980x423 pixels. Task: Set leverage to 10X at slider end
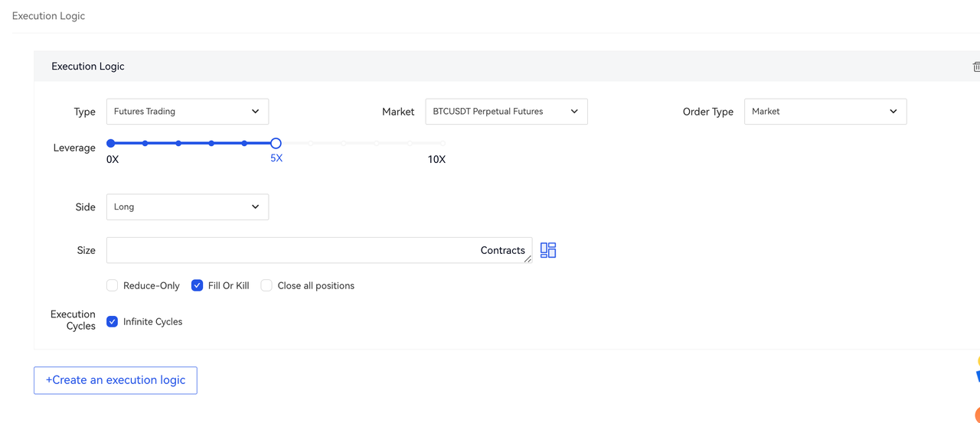443,143
